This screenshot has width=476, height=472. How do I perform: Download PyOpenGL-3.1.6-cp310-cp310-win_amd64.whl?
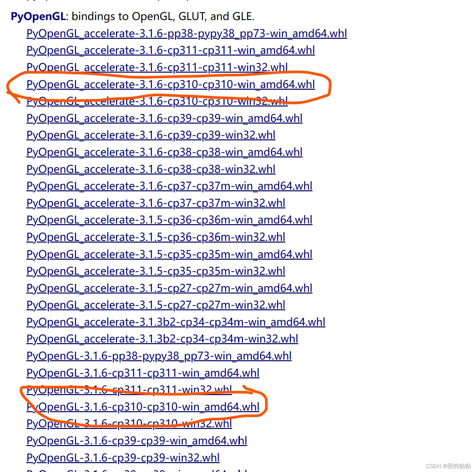[143, 407]
